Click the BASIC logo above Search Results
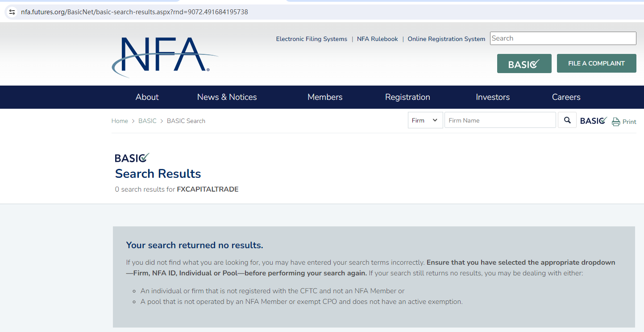The width and height of the screenshot is (644, 332). [x=132, y=158]
